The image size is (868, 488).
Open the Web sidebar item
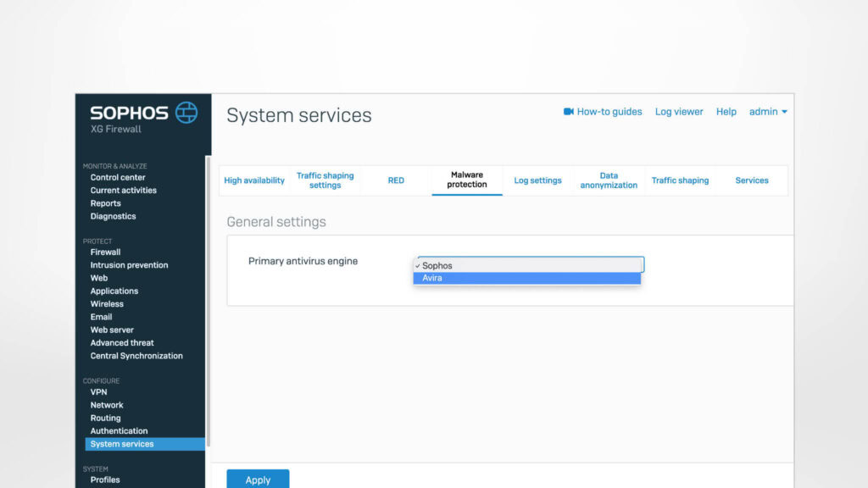tap(99, 278)
